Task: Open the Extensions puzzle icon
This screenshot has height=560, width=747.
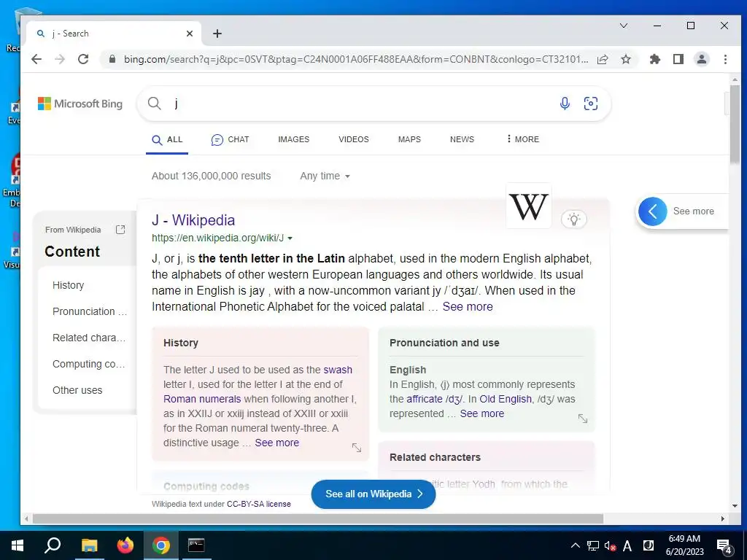Action: 655,59
